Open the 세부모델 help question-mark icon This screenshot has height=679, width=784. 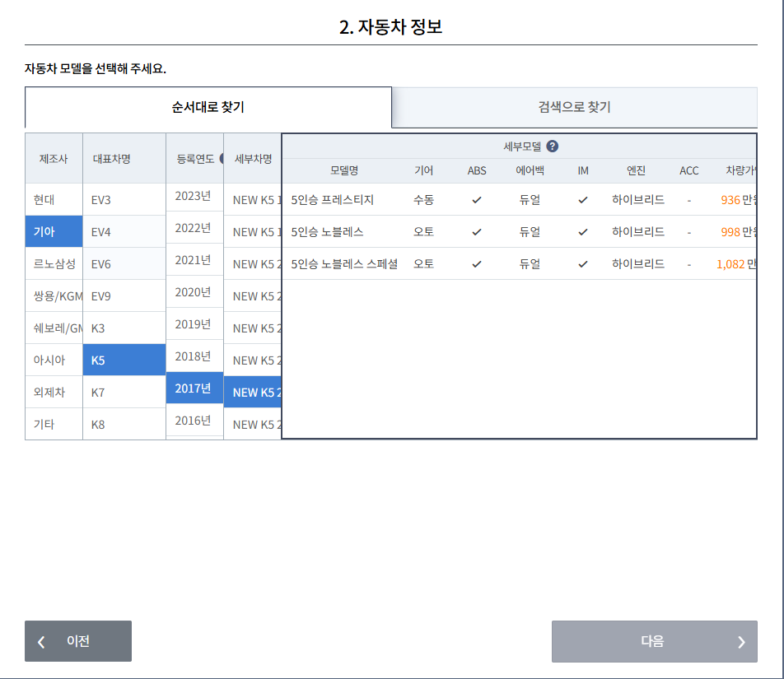pos(552,146)
